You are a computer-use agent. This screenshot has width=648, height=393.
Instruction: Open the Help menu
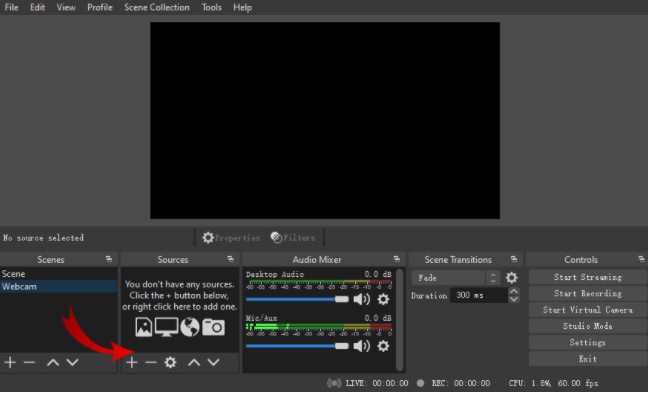coord(242,7)
